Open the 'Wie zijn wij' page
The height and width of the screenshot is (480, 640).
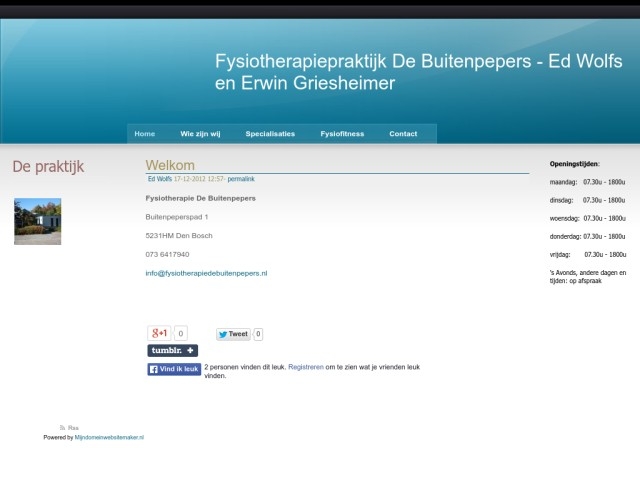(x=200, y=134)
